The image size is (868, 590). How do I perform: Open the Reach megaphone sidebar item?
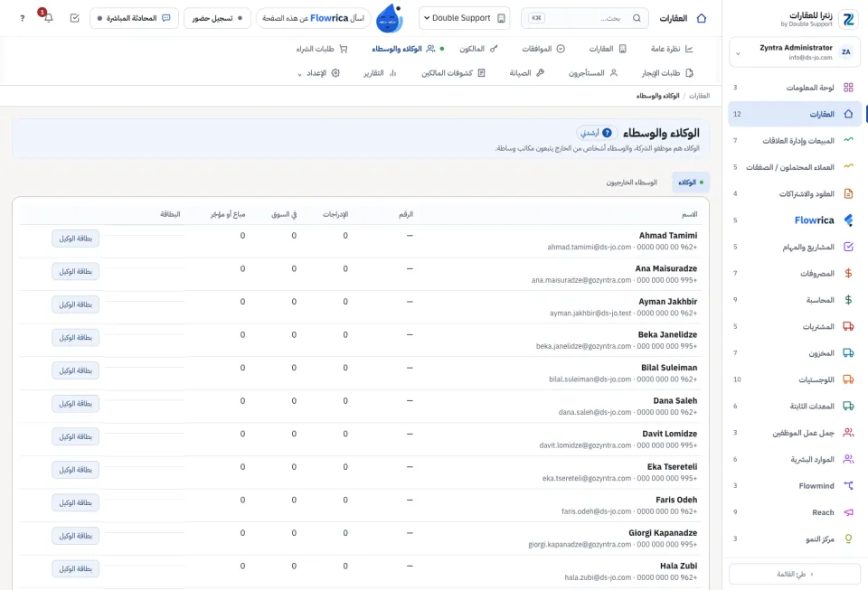pyautogui.click(x=795, y=512)
